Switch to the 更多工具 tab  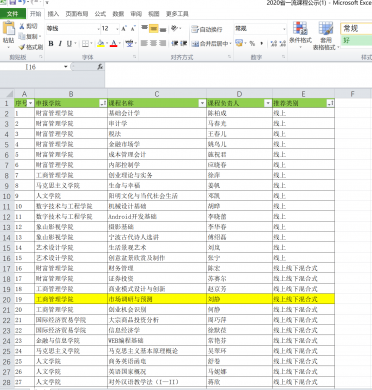(x=177, y=14)
